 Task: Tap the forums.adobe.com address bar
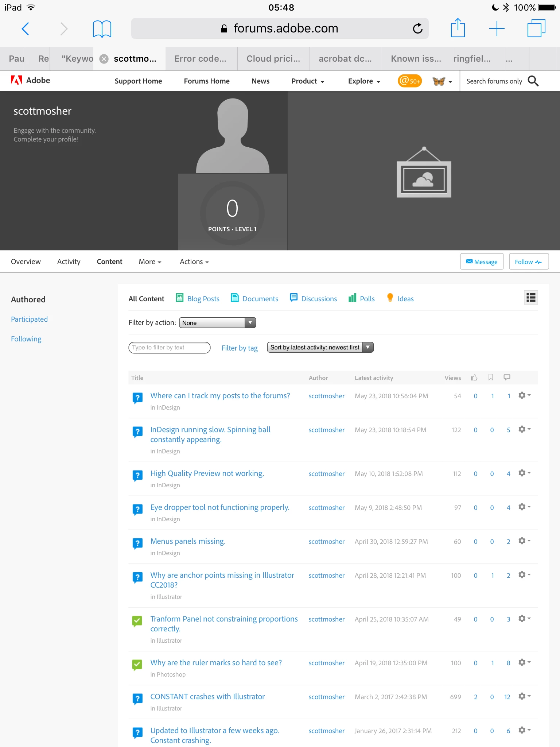pyautogui.click(x=280, y=28)
